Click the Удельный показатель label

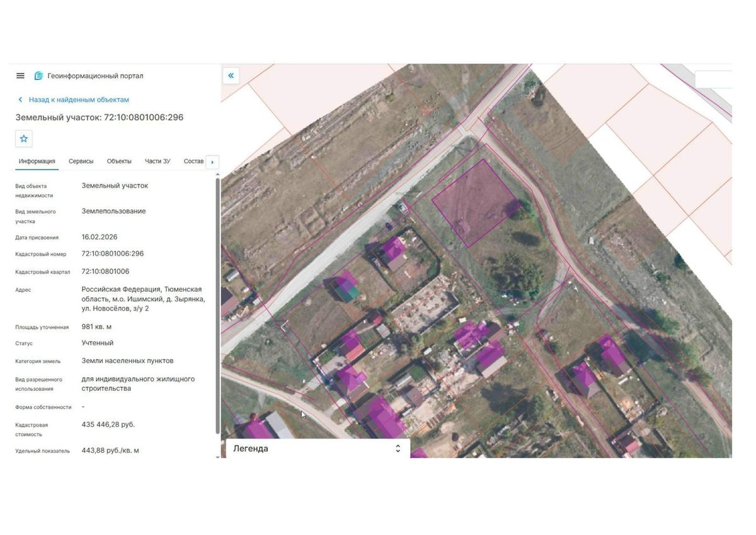tap(43, 451)
